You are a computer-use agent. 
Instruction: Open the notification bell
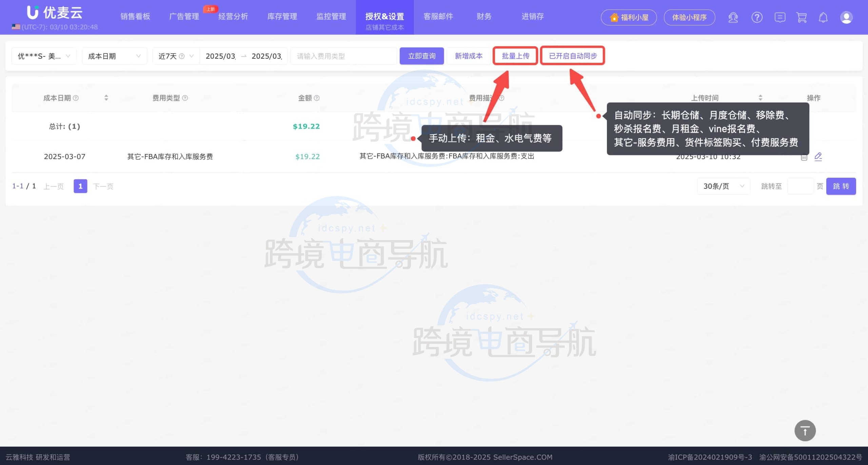[x=823, y=17]
